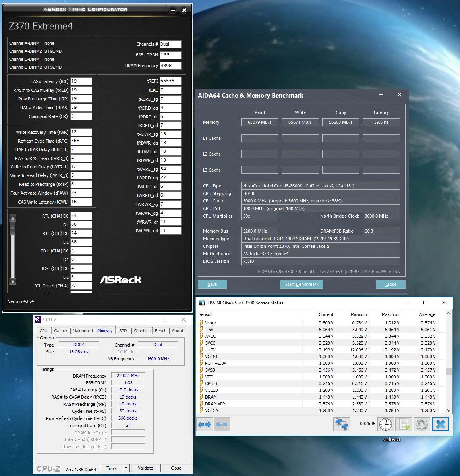Click HWiNFO Maximum column header
Screen dimensions: 460x476
(385, 314)
